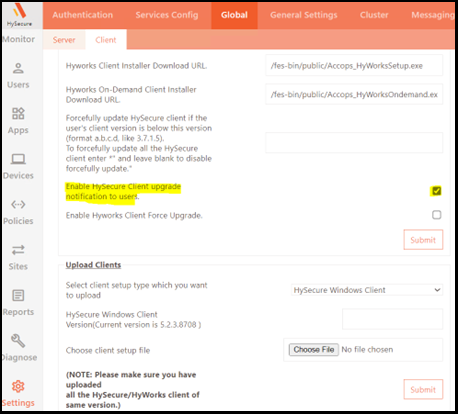The width and height of the screenshot is (458, 414).
Task: Open the Cluster tab
Action: tap(374, 15)
